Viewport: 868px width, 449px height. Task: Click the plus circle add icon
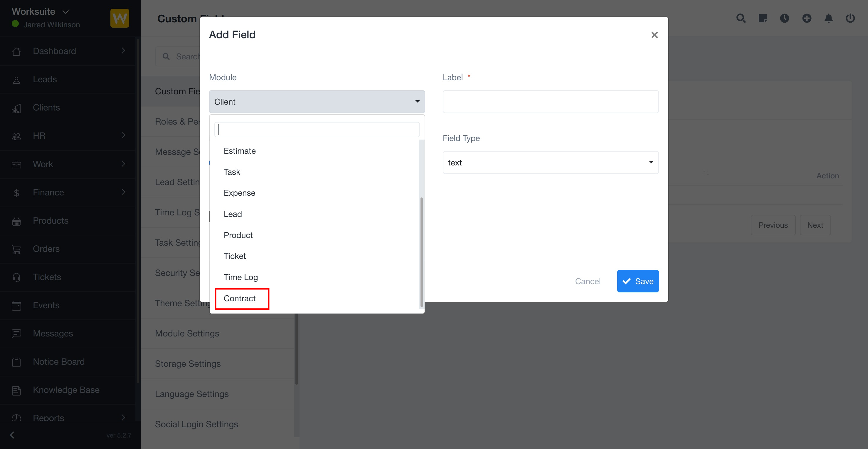pyautogui.click(x=807, y=18)
